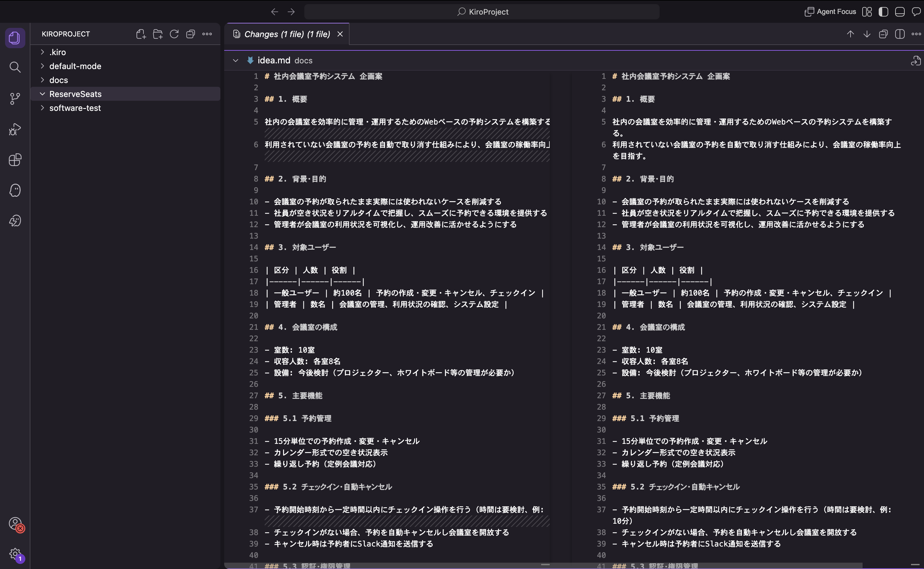Go to previous change arrow
This screenshot has width=924, height=569.
tap(850, 34)
